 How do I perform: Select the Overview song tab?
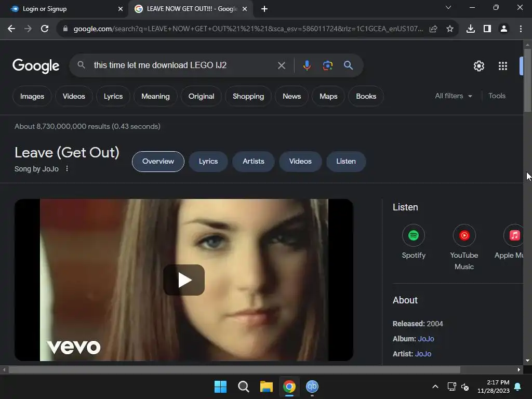[158, 162]
